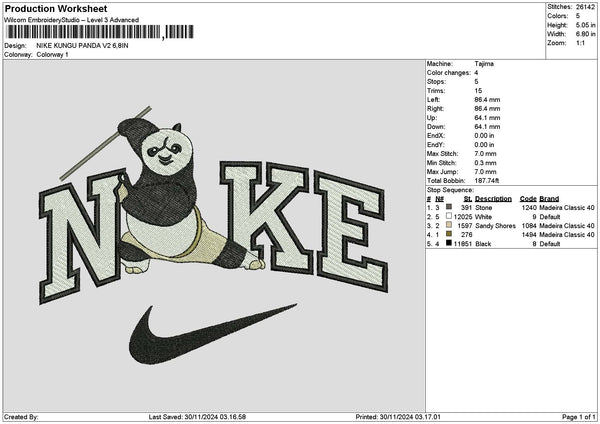Click the 'Colorway 1' value

point(52,55)
